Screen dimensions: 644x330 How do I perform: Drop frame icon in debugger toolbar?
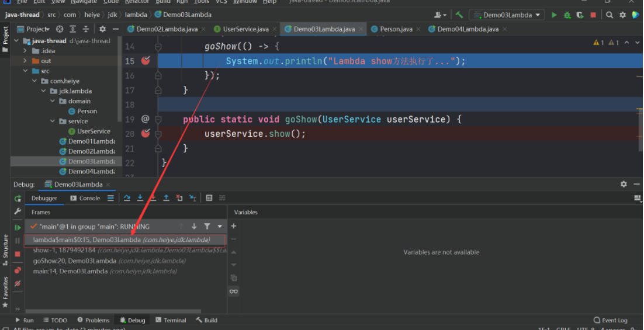click(x=179, y=198)
